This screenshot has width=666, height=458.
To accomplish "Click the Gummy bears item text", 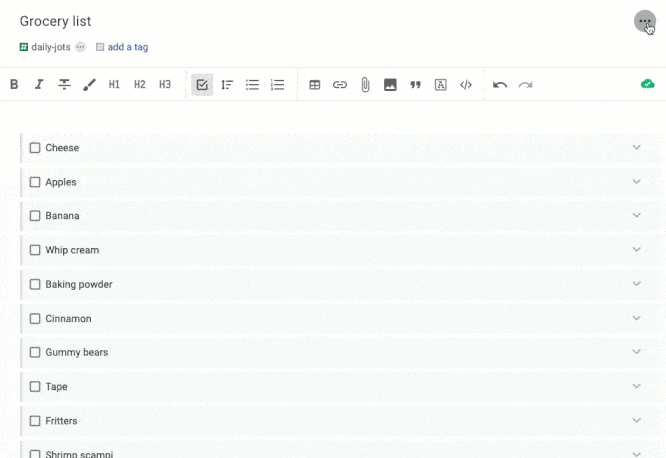I will click(77, 353).
